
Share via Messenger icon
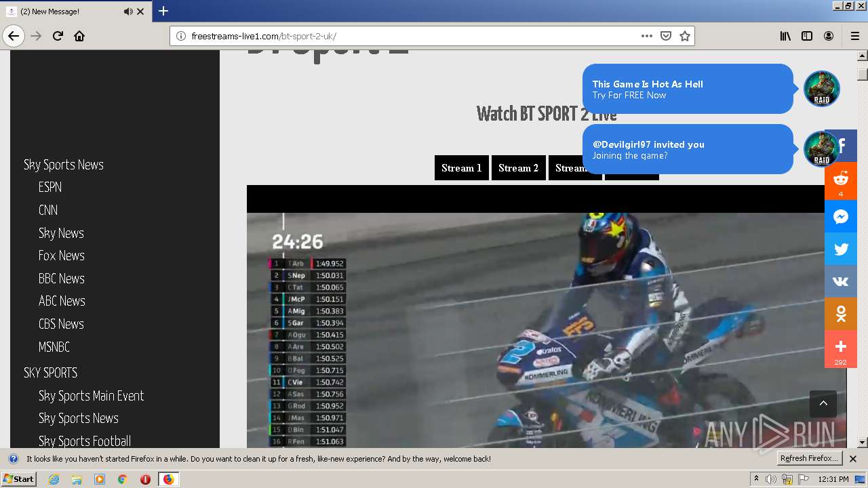pos(841,217)
